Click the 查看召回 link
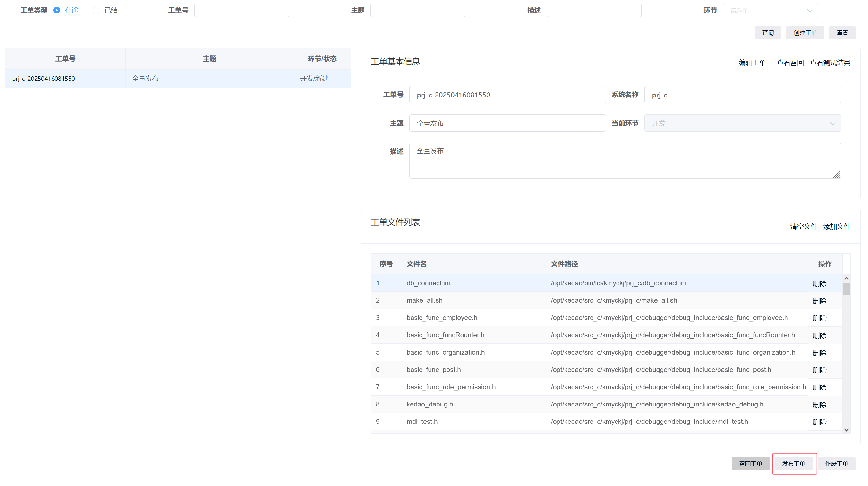This screenshot has width=868, height=486. (x=790, y=63)
